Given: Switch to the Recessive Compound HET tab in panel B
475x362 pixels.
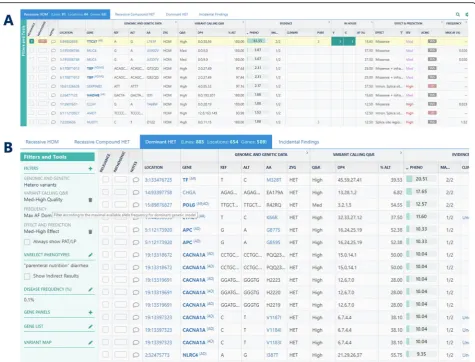Looking at the screenshot, I should point(102,142).
